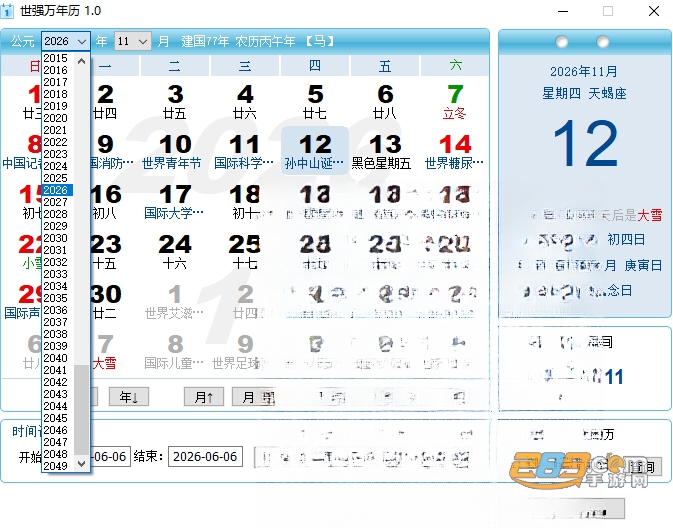
Task: Select November 12 date cell
Action: tap(315, 151)
